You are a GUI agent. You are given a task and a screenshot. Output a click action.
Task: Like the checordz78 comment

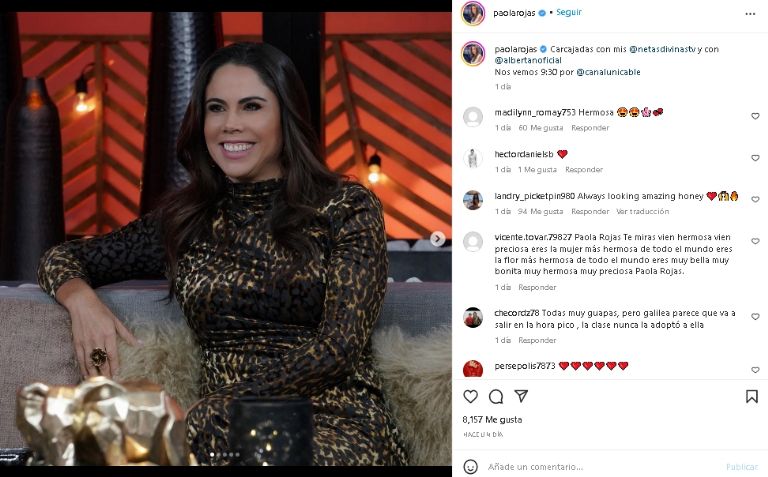755,317
